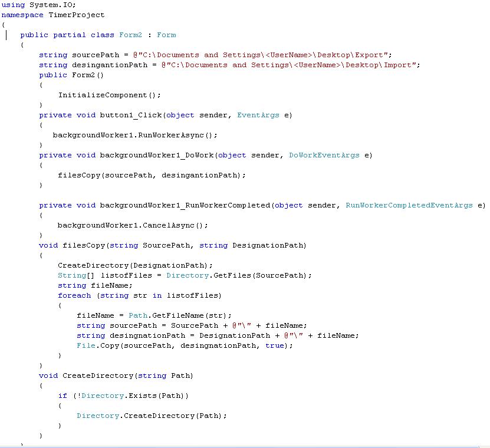The image size is (490, 448).
Task: Click the 'RunWorkerCompletedEventArgs' parameter type
Action: pos(409,205)
